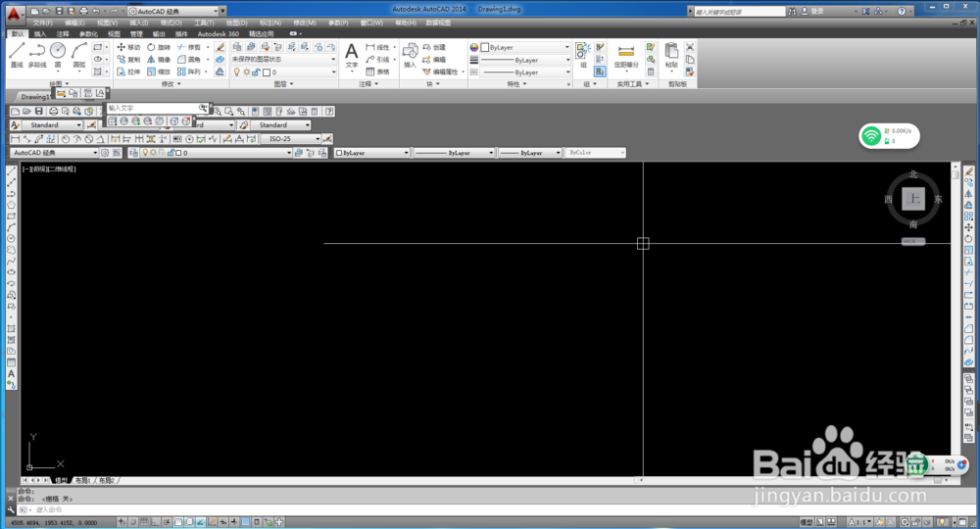Click the 组 (Group) large icon

coord(583,55)
